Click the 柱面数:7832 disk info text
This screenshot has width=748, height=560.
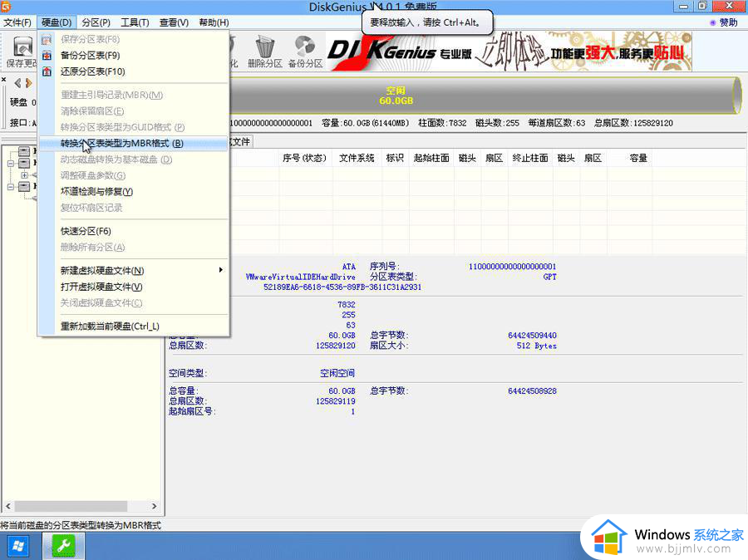[442, 123]
